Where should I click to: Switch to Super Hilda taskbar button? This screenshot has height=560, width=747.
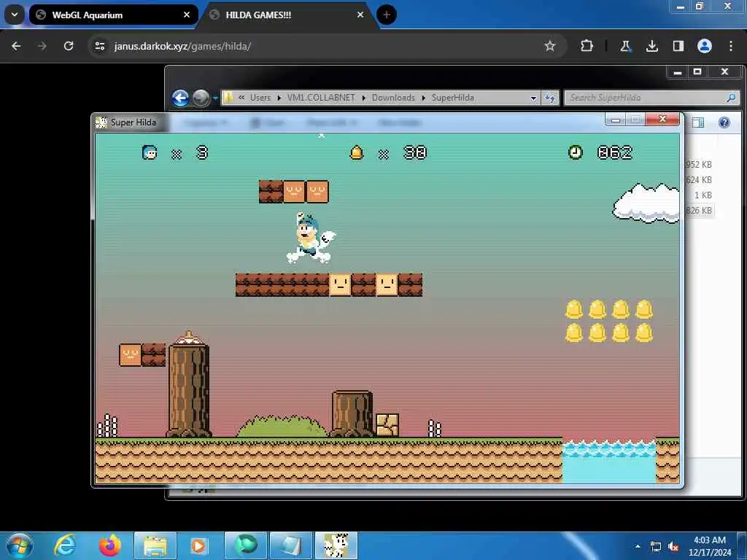(336, 545)
